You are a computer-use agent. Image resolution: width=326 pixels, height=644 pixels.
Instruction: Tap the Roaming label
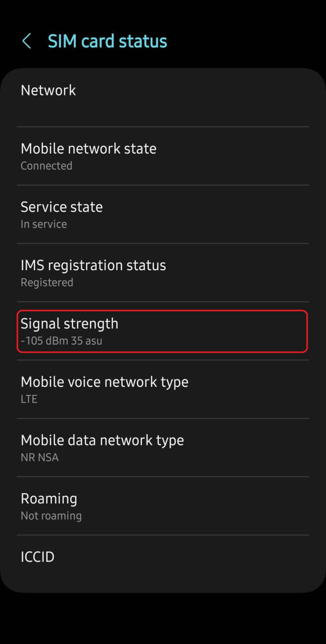pyautogui.click(x=49, y=499)
